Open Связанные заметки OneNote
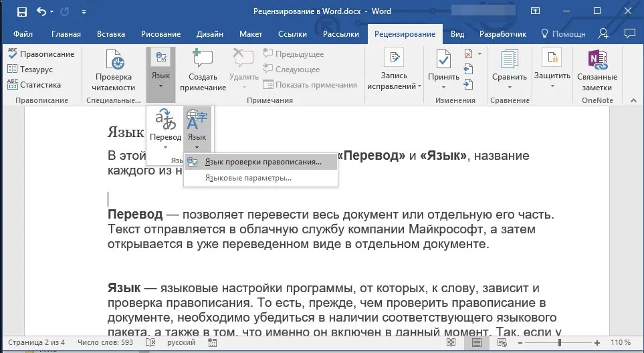Viewport: 644px width, 353px height. [597, 71]
